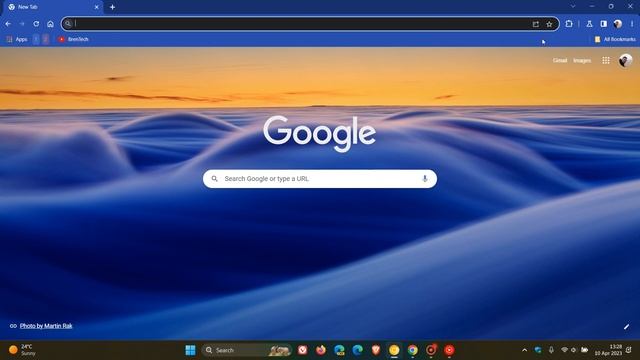Open Google Chrome from the taskbar
The height and width of the screenshot is (360, 640).
(x=413, y=350)
